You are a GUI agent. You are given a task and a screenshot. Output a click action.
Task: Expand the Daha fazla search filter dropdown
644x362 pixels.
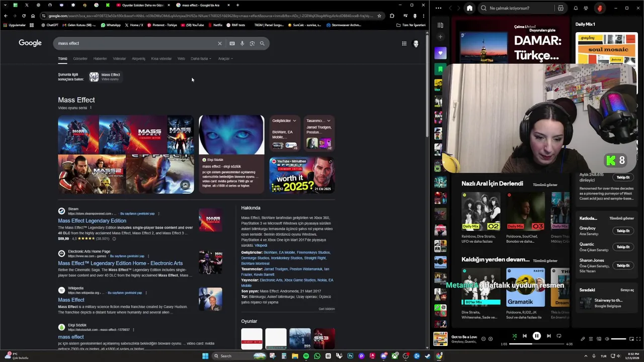[x=201, y=59]
